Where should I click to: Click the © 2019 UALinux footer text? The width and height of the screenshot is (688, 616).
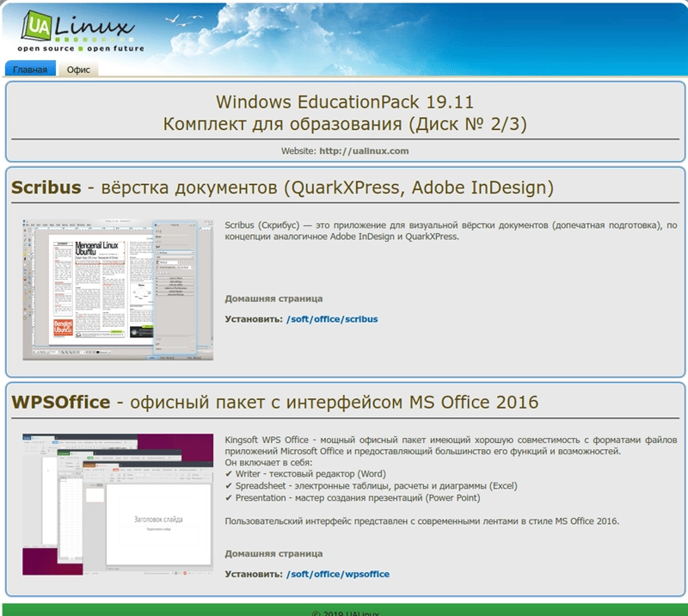pos(346,613)
